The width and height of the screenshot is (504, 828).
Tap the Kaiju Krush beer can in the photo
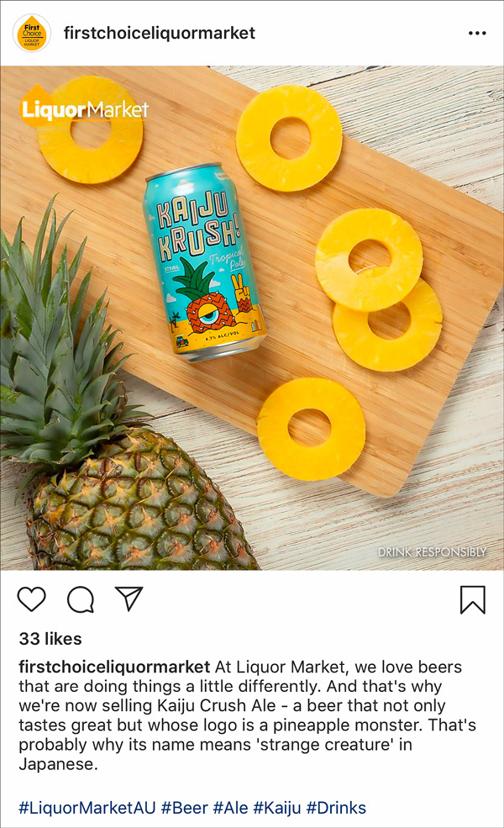pos(204,262)
